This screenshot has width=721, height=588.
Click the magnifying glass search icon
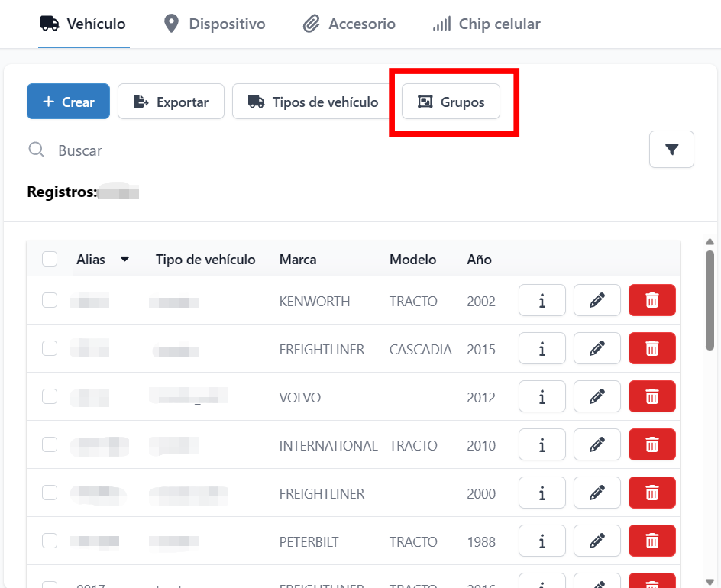pyautogui.click(x=36, y=150)
